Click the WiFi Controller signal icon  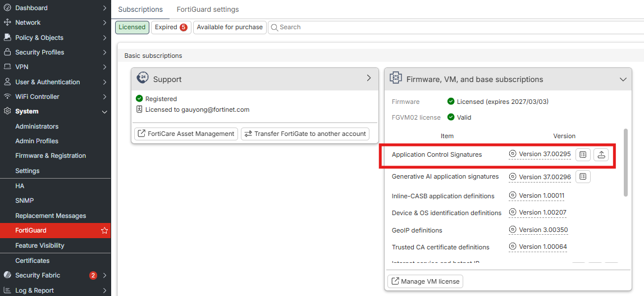pos(7,97)
